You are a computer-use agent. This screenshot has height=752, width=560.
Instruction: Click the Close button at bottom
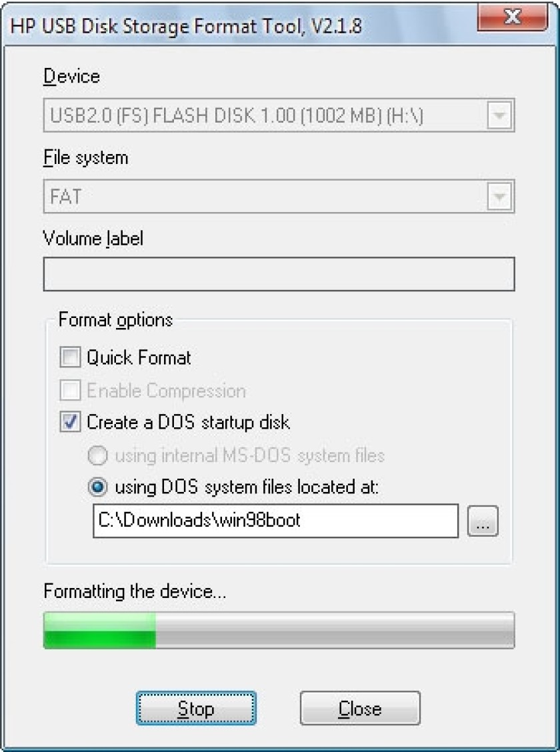(x=360, y=709)
